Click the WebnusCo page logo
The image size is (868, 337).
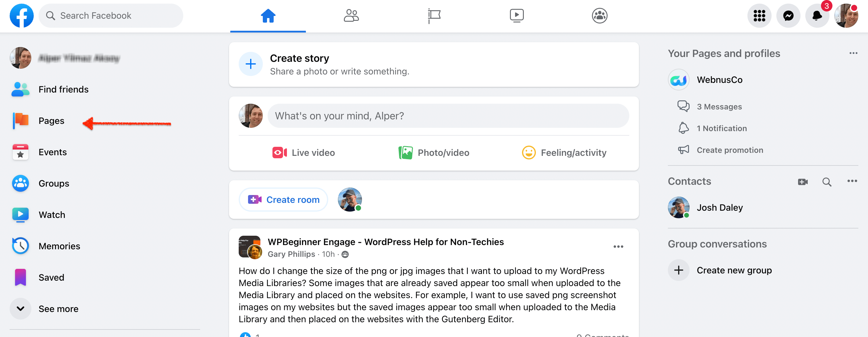[x=679, y=80]
